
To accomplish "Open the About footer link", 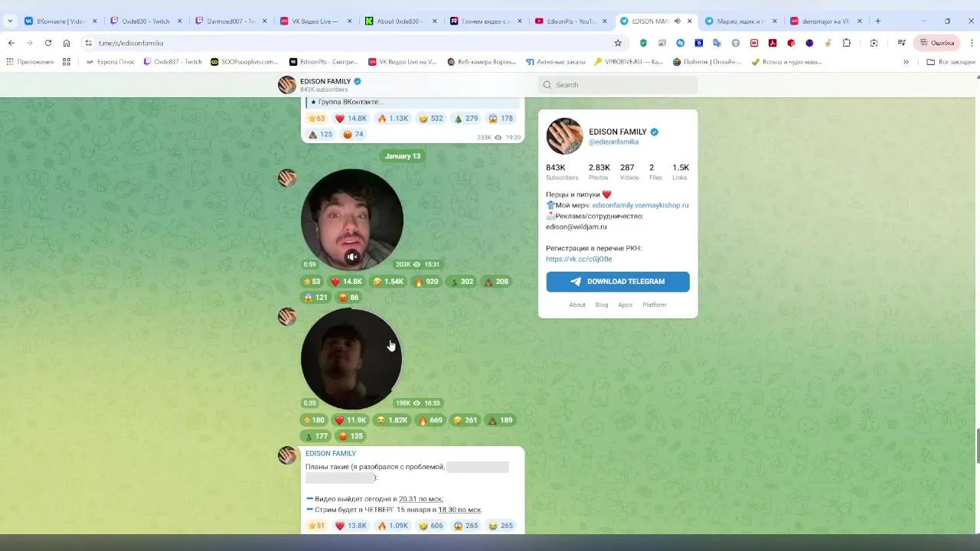I will tap(577, 305).
